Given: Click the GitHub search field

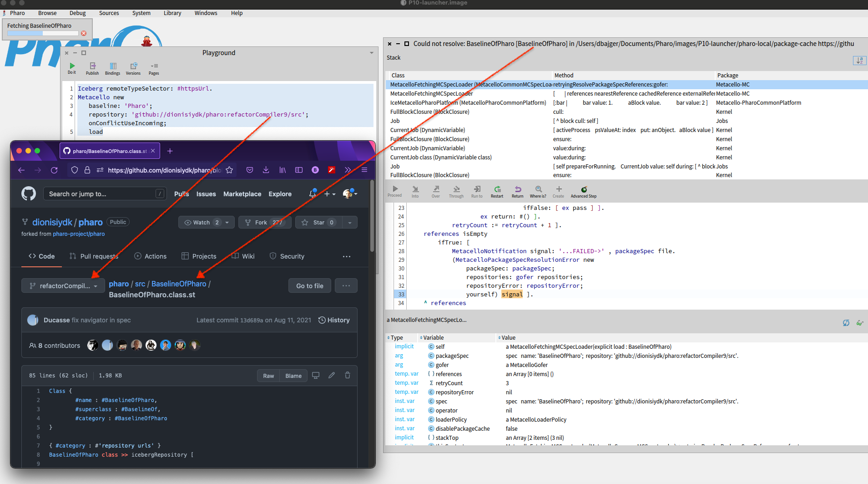Looking at the screenshot, I should [104, 194].
